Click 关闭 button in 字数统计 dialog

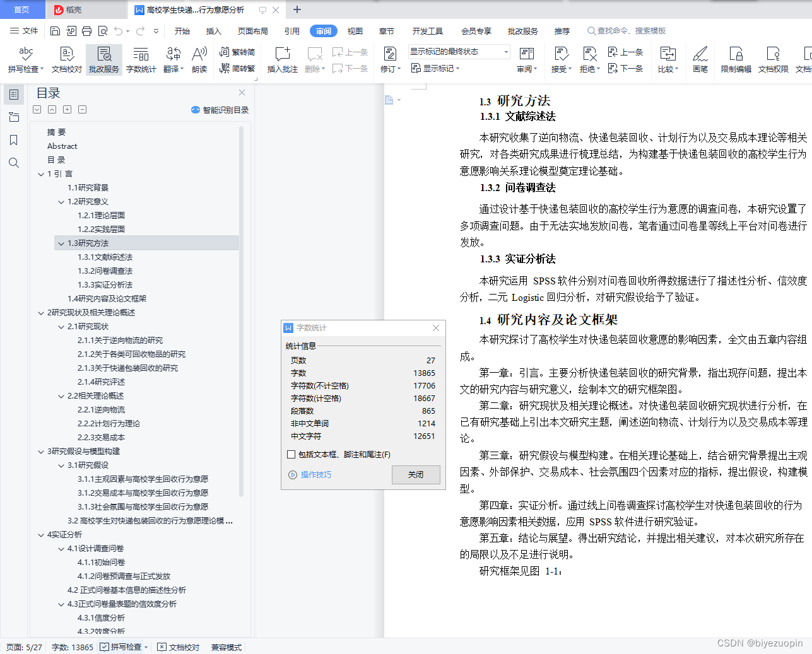416,474
